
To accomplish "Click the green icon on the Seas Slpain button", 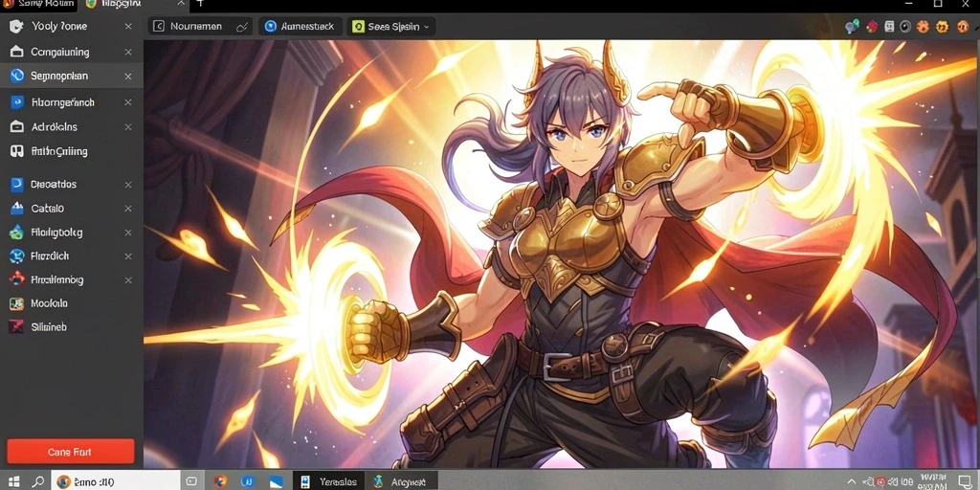I will click(358, 26).
